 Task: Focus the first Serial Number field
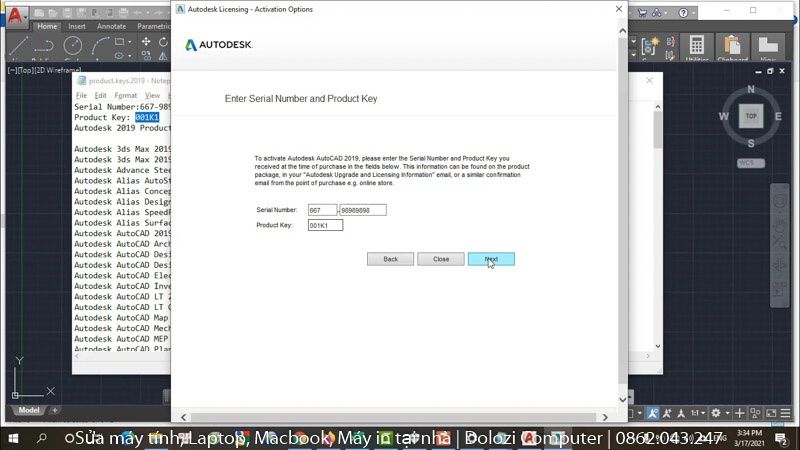(322, 210)
